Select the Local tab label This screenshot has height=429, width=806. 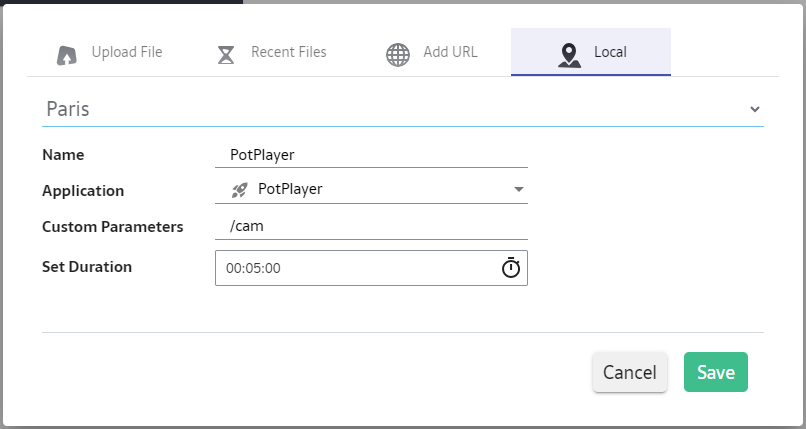(610, 52)
